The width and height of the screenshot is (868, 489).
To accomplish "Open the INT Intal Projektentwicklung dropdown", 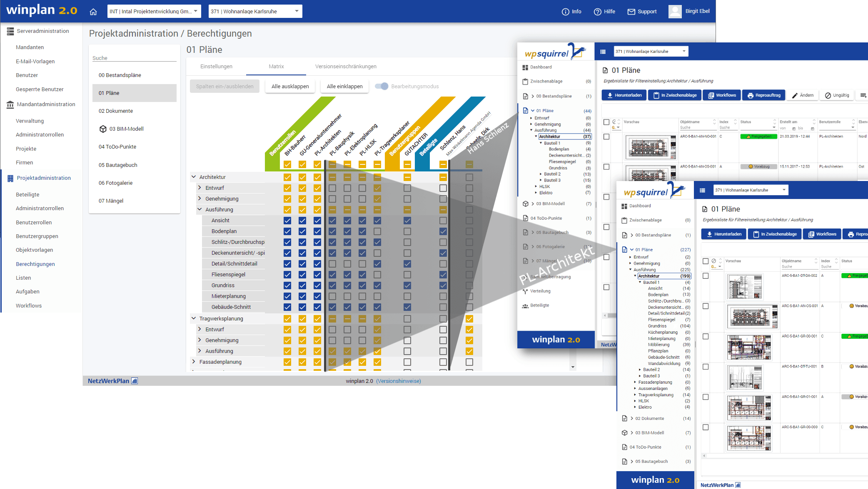I will pyautogui.click(x=154, y=11).
